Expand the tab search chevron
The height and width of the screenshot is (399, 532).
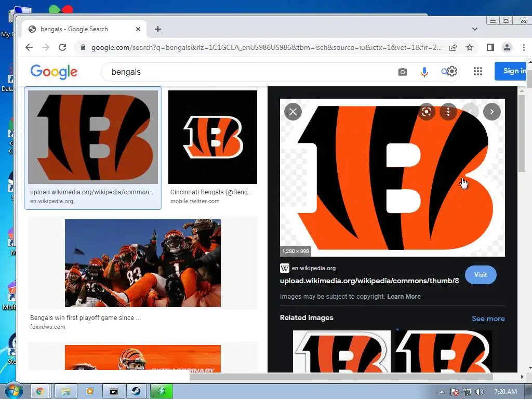[475, 29]
